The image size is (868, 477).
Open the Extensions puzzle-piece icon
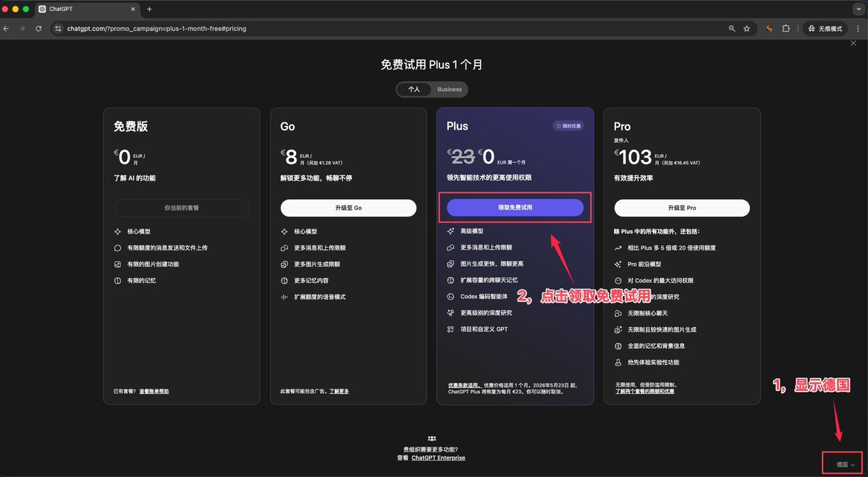click(785, 28)
